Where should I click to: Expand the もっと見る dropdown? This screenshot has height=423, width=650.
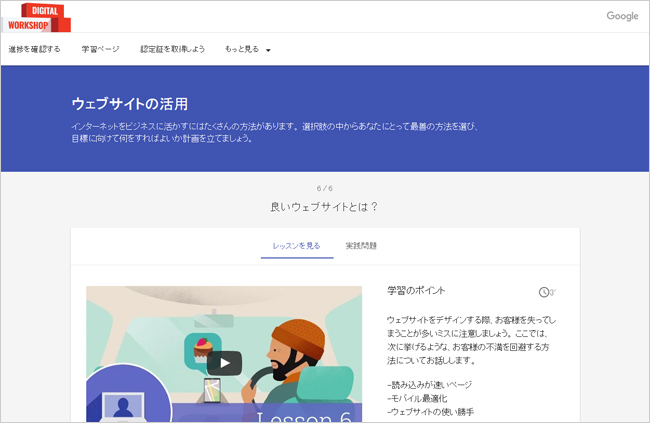point(247,49)
